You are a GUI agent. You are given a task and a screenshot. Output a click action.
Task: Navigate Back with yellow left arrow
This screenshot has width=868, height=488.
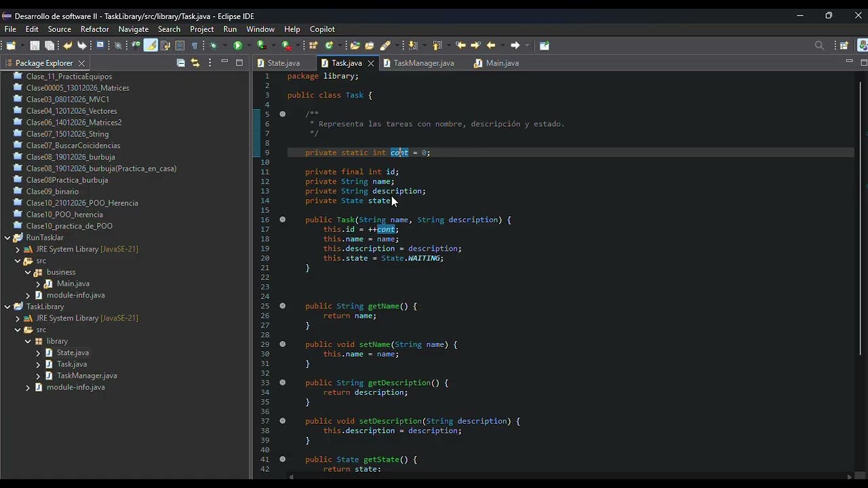pos(491,45)
